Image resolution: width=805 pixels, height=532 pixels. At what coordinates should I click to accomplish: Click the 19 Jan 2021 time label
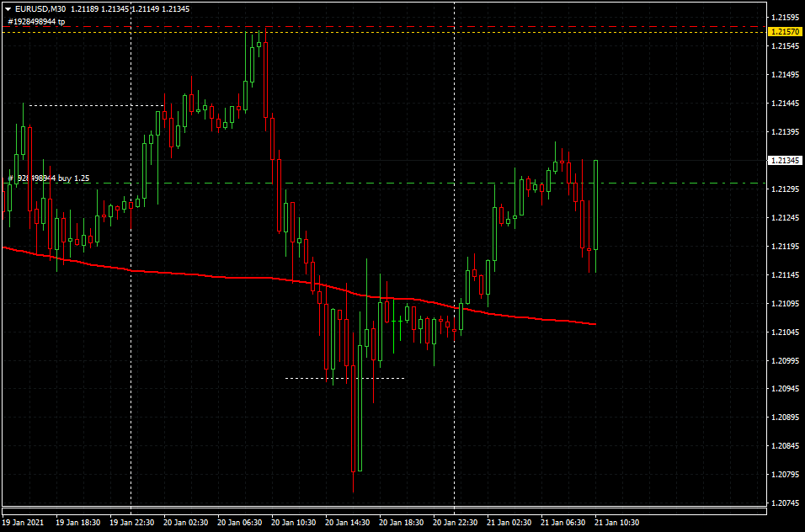pos(23,522)
